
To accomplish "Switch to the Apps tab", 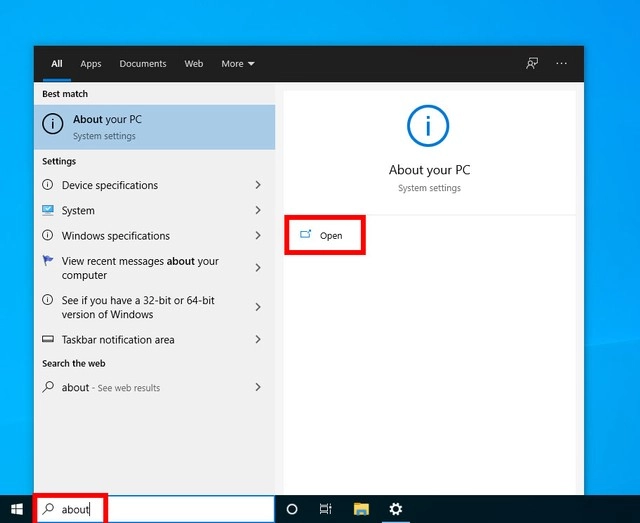I will [x=91, y=64].
